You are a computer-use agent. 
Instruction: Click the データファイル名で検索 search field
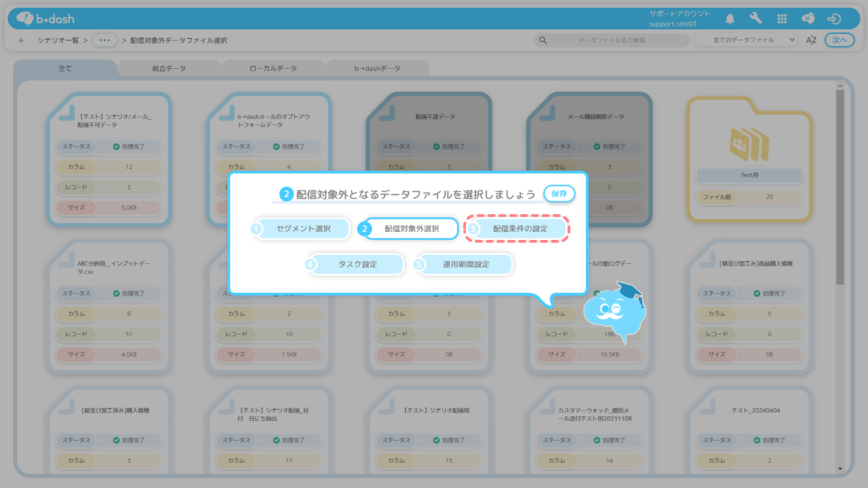click(611, 40)
